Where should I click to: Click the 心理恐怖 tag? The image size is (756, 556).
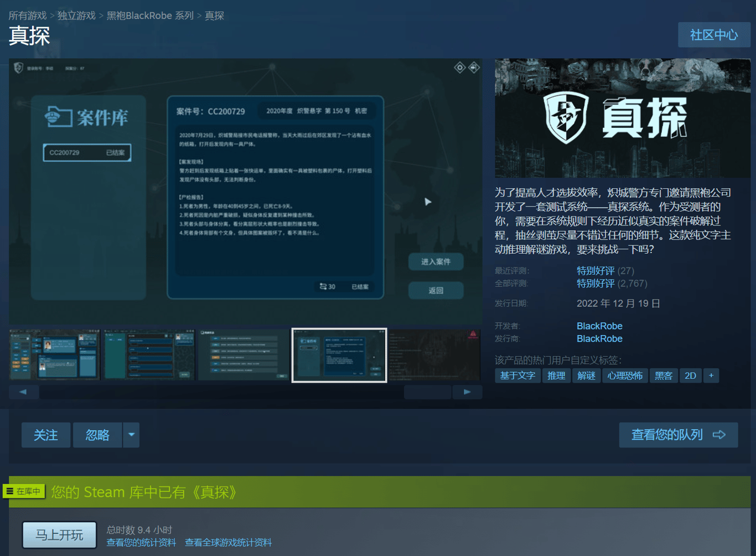point(625,375)
